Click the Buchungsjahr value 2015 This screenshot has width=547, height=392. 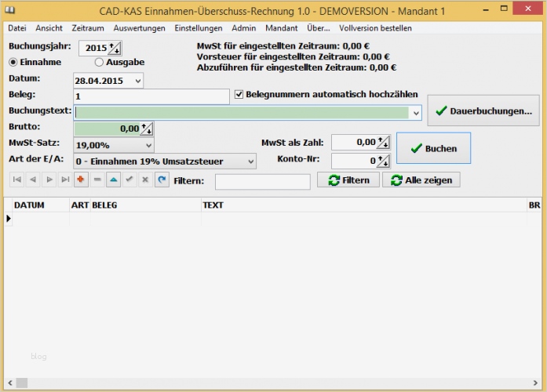coord(96,48)
